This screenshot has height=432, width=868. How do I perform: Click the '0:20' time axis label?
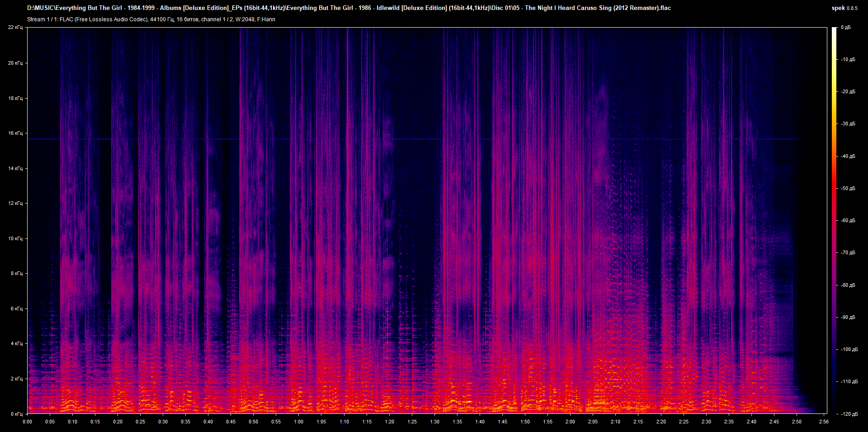pos(118,422)
